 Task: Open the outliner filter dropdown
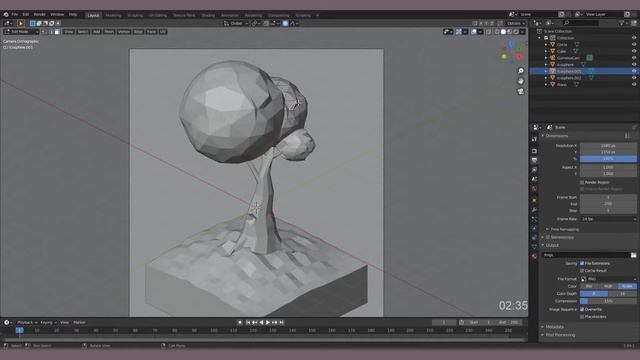tap(623, 23)
